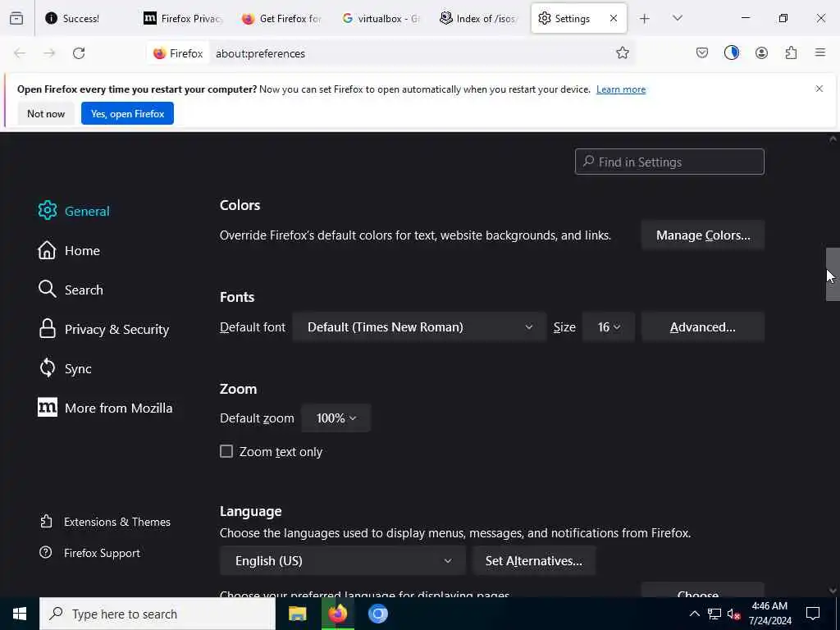Click Manage Colors button
The width and height of the screenshot is (840, 630).
click(703, 235)
